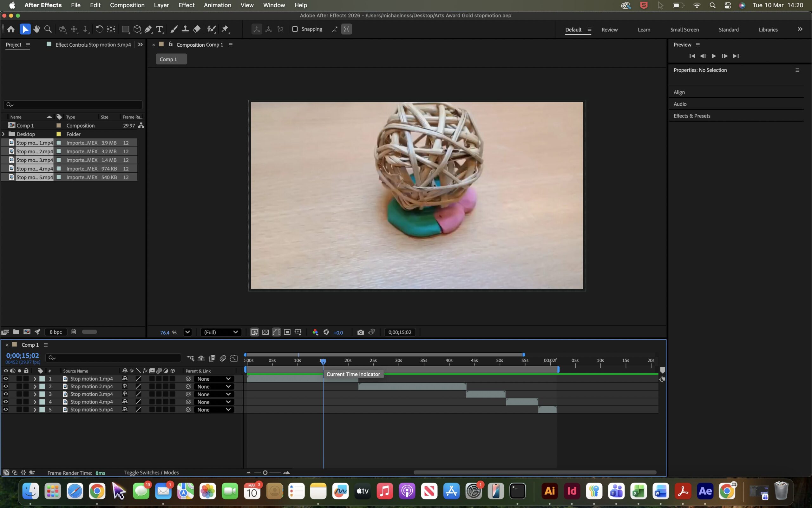812x508 pixels.
Task: Play the preview
Action: (x=714, y=56)
